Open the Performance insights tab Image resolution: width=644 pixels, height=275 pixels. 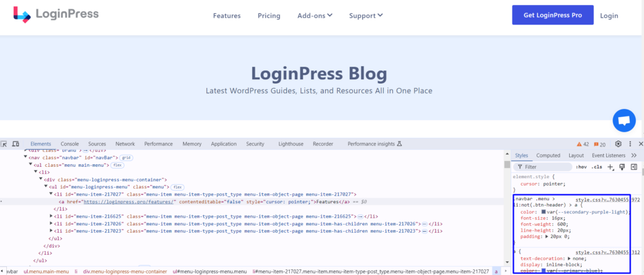(374, 144)
